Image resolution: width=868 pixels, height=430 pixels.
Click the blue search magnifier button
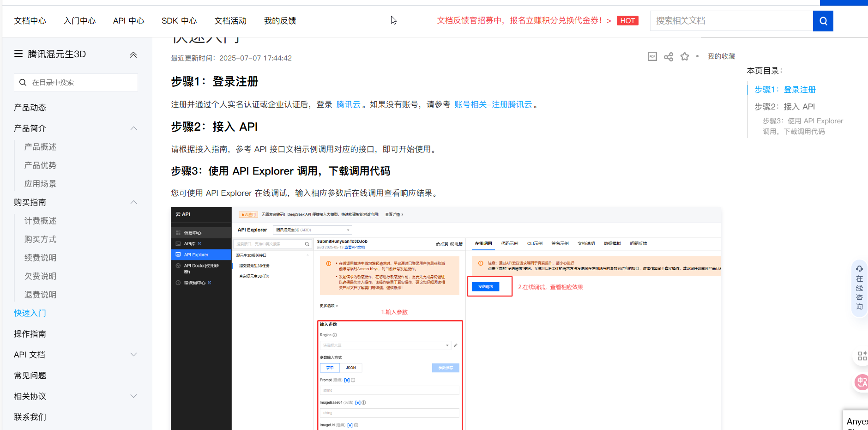pyautogui.click(x=823, y=21)
